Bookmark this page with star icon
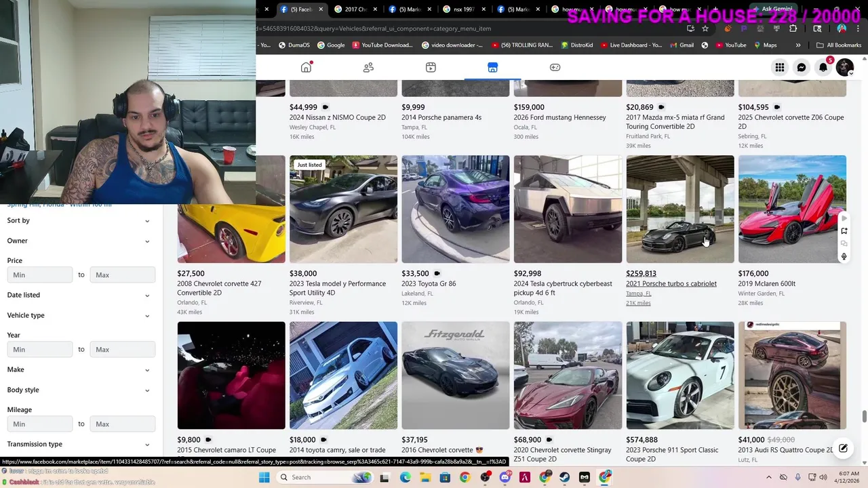 point(705,28)
